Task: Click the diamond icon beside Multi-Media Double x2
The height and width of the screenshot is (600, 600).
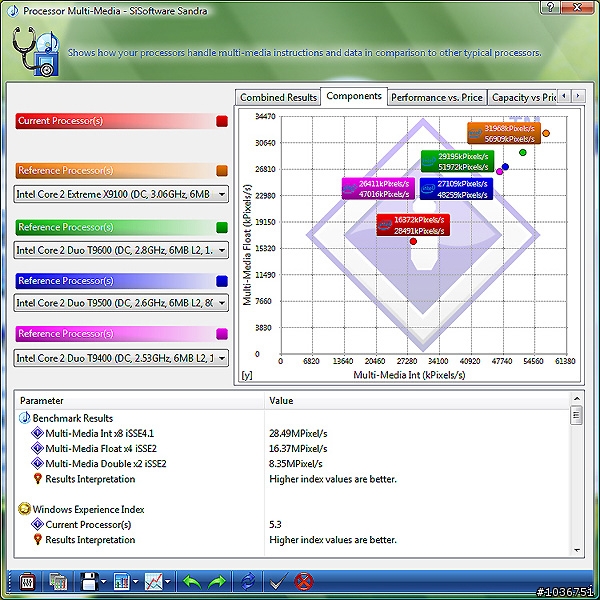Action: 37,463
